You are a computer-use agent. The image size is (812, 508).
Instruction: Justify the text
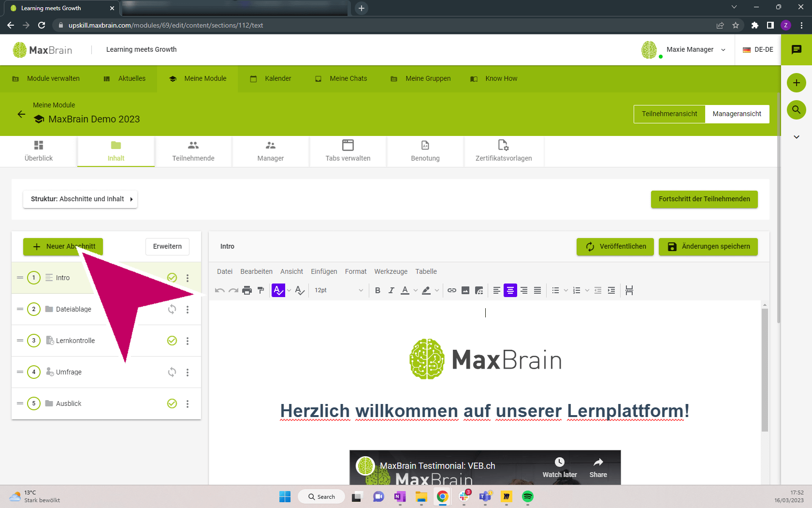pos(537,290)
